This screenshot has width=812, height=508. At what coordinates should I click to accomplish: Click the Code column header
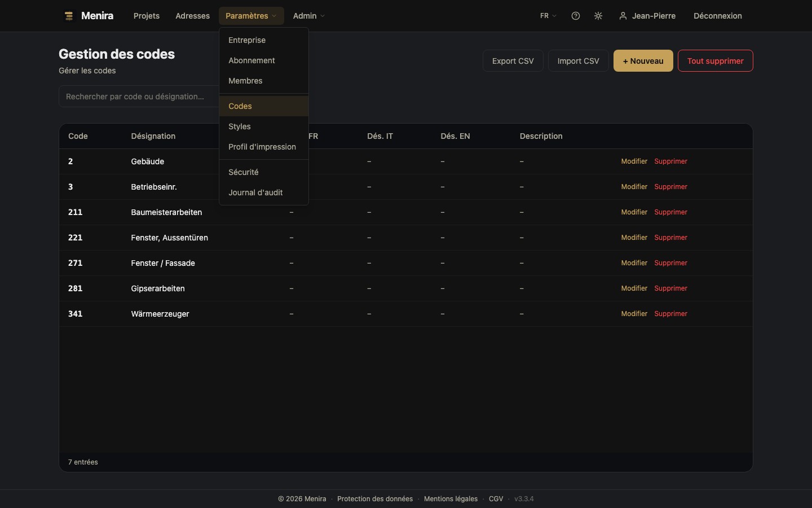point(78,136)
